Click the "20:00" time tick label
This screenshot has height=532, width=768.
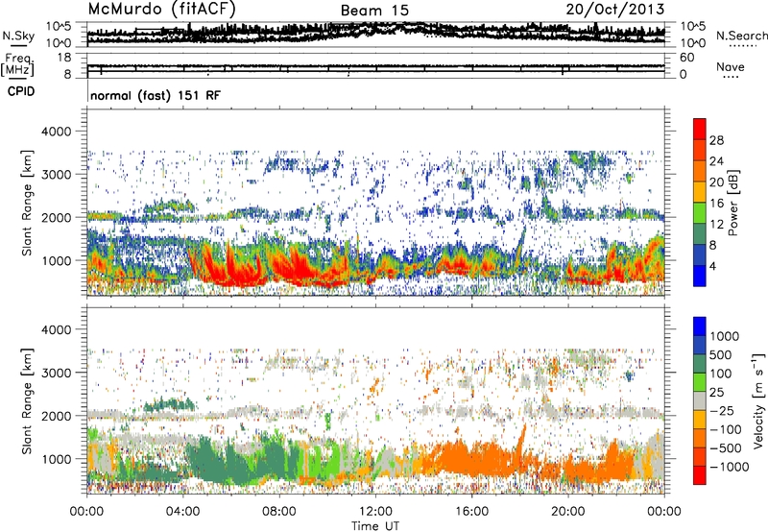(567, 512)
